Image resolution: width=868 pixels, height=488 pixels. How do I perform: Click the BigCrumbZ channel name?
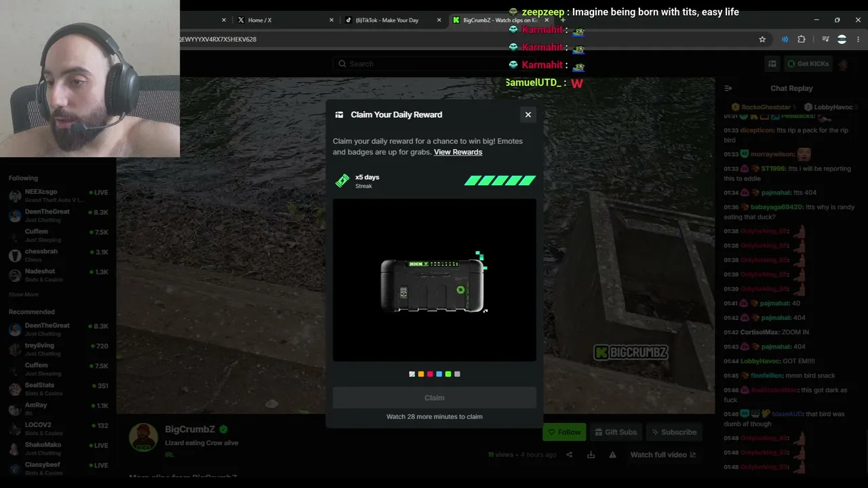[x=190, y=429]
